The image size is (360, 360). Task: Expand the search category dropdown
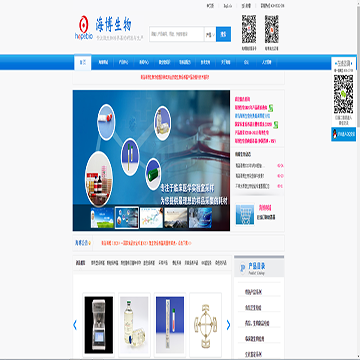pos(210,34)
